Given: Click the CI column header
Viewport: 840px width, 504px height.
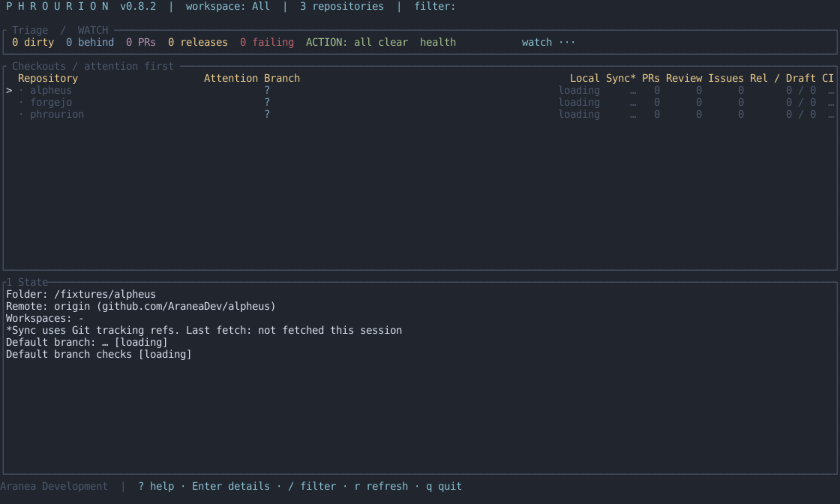Looking at the screenshot, I should 828,78.
